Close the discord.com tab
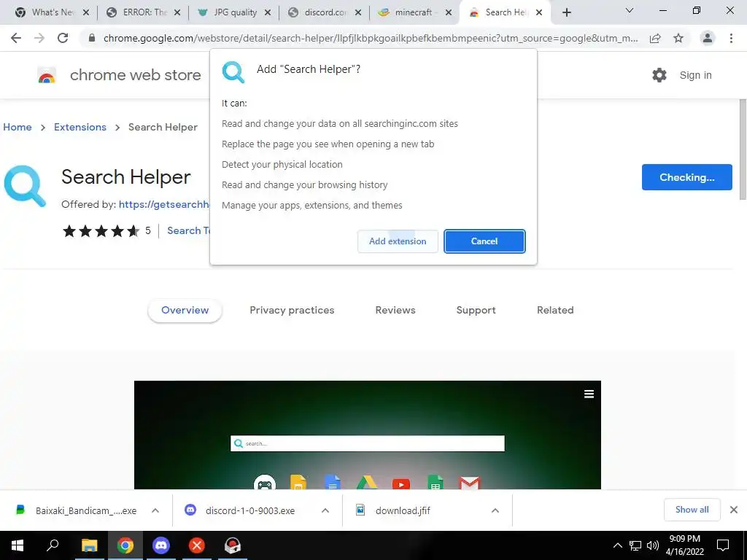 (x=358, y=12)
